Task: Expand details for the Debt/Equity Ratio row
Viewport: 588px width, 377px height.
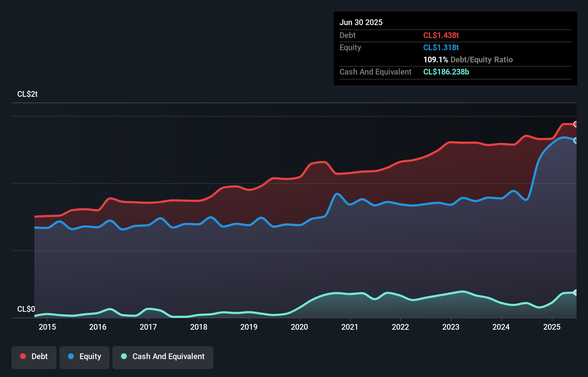Action: tap(468, 59)
